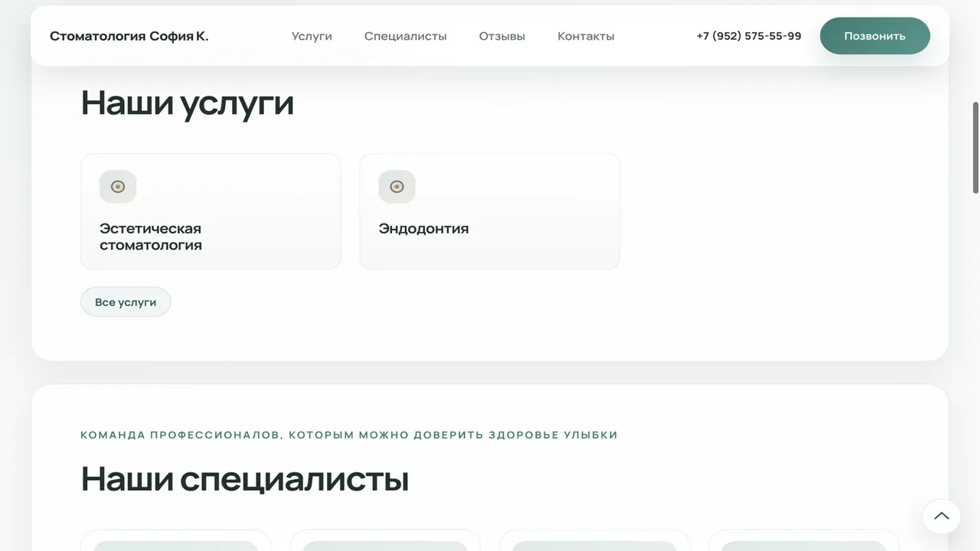This screenshot has width=980, height=551.
Task: Click the Позвонить call button
Action: click(x=875, y=36)
